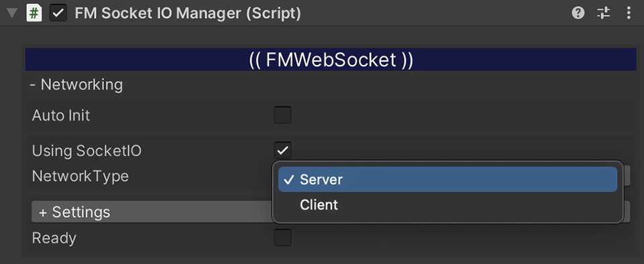Select Server in NetworkType popup
This screenshot has height=264, width=644.
447,180
